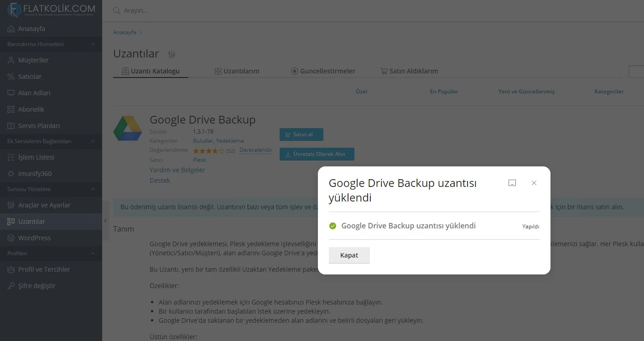The height and width of the screenshot is (341, 644).
Task: Click the Kapat button in the dialog
Action: (349, 255)
